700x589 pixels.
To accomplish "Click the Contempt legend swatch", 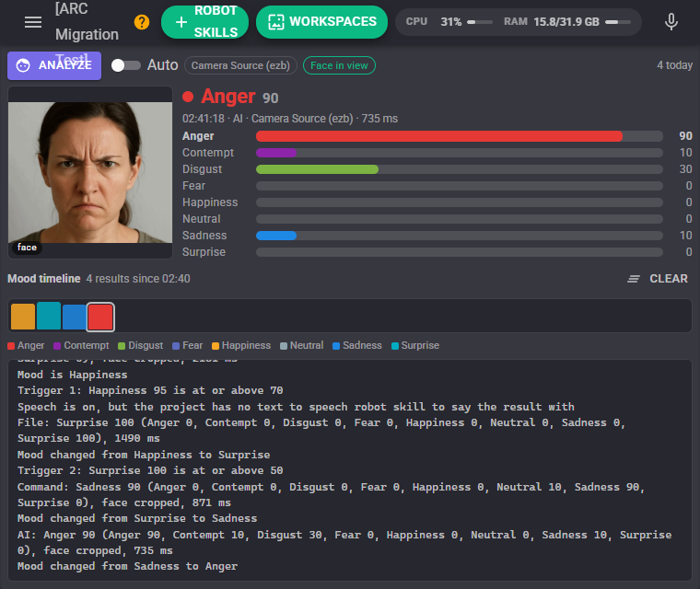I will point(57,346).
